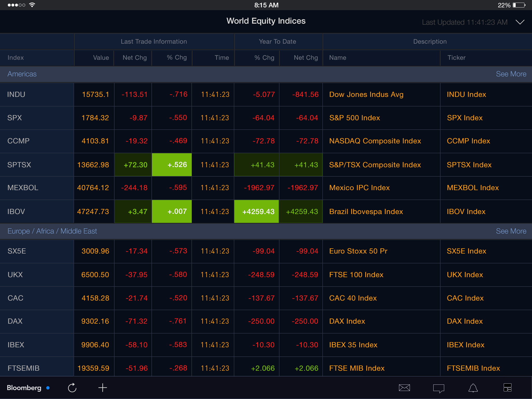Screen dimensions: 532x399
Task: Sort by the Value column header
Action: [x=101, y=58]
